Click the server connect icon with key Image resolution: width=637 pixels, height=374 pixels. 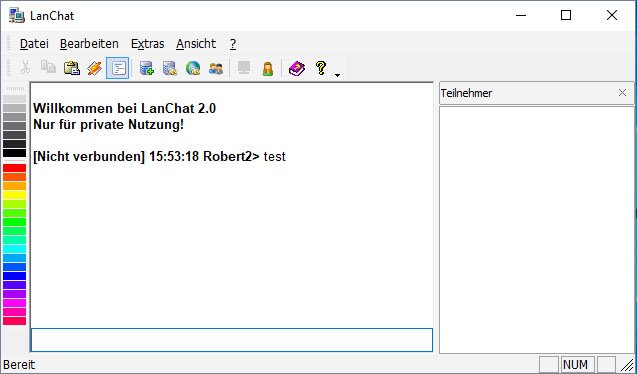[170, 68]
